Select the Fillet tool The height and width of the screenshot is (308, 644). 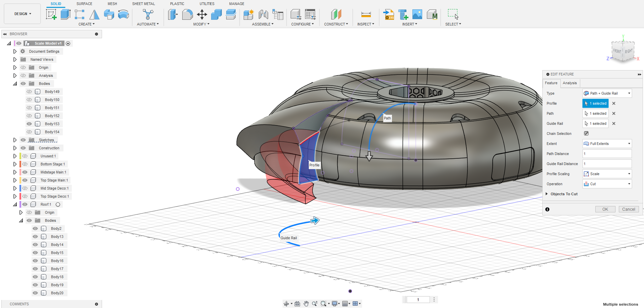[188, 14]
